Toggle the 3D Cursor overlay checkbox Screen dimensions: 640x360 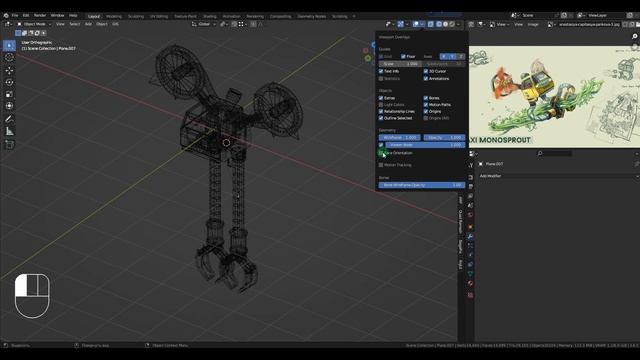(426, 71)
